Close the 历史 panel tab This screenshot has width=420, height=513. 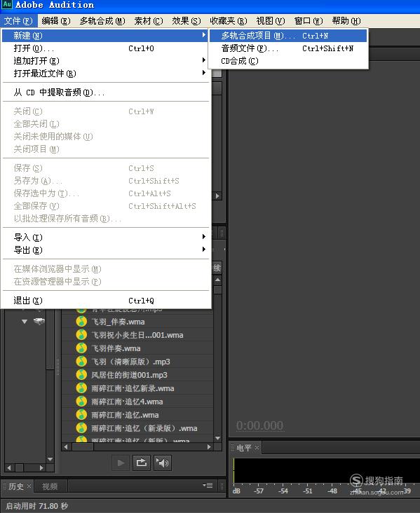29,486
